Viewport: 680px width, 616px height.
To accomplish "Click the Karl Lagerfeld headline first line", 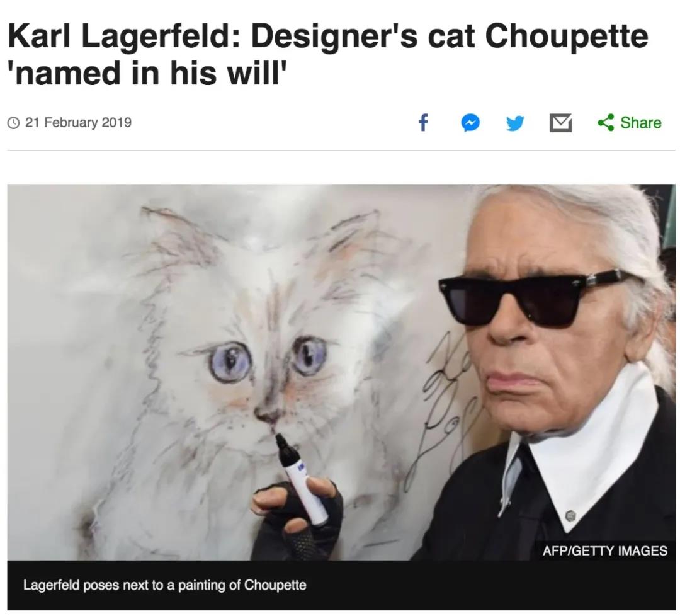I will tap(328, 35).
